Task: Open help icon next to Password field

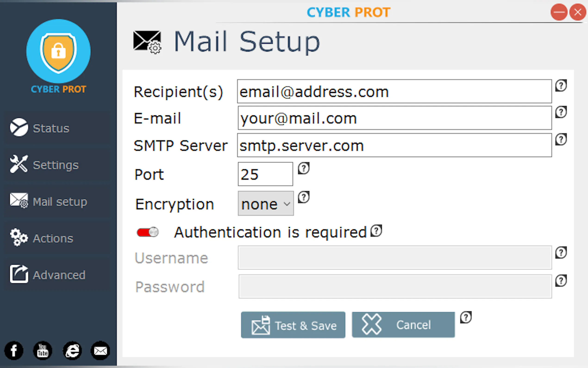Action: pyautogui.click(x=561, y=281)
